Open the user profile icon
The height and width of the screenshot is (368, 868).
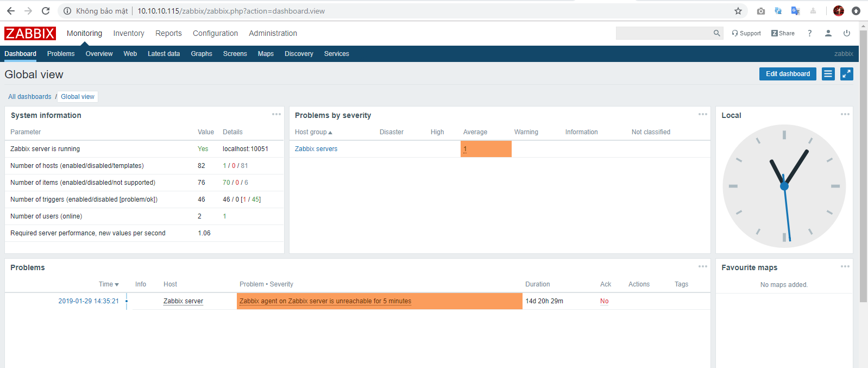click(x=828, y=33)
